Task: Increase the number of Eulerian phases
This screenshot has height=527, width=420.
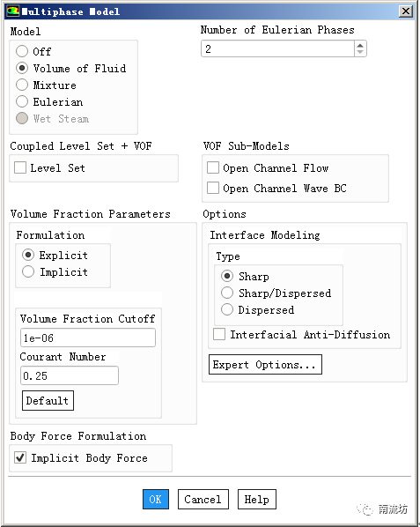Action: click(360, 45)
